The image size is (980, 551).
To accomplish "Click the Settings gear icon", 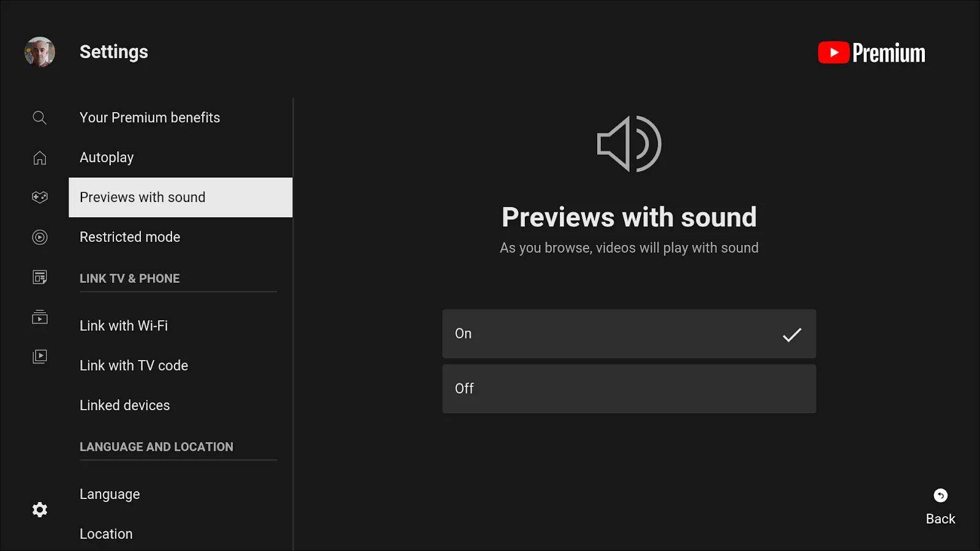I will pyautogui.click(x=40, y=509).
